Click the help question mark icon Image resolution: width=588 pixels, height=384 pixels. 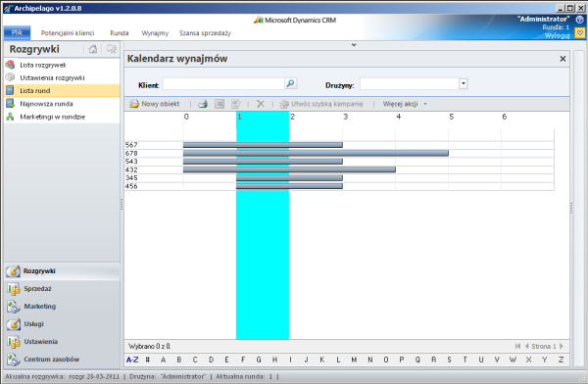pos(580,20)
